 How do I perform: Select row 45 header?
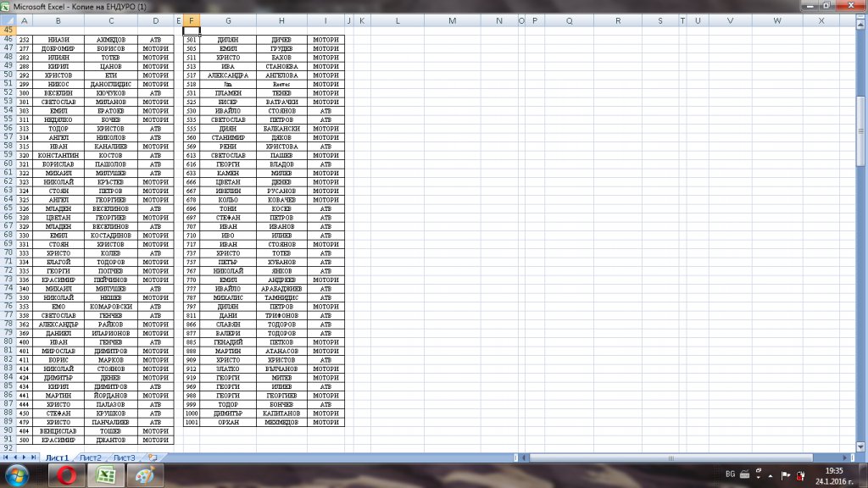pyautogui.click(x=8, y=30)
